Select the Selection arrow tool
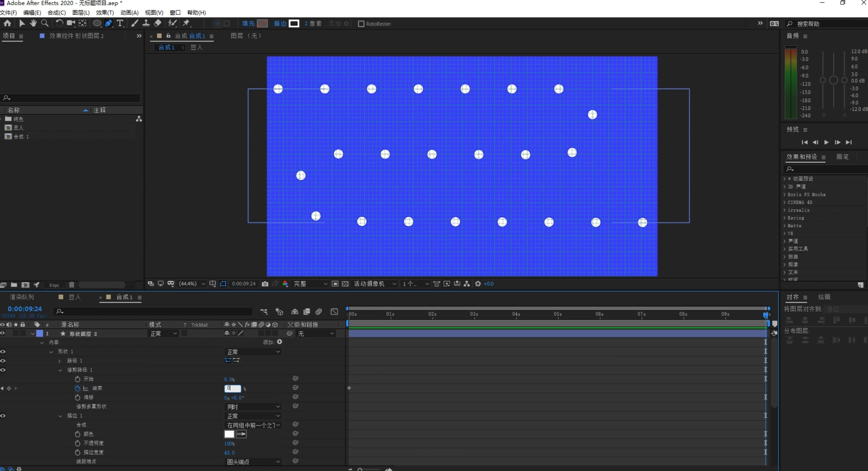 coord(22,23)
